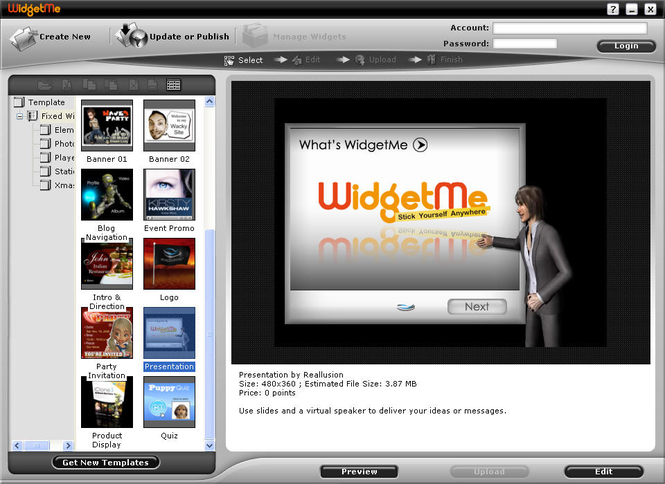The image size is (665, 484).
Task: Click the Upload button at bottom
Action: (489, 472)
